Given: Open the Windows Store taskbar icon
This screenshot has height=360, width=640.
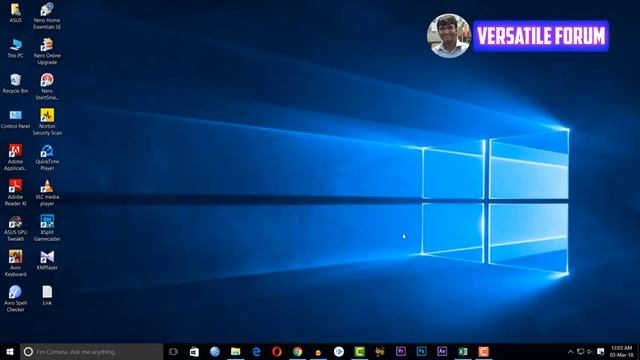Looking at the screenshot, I should click(194, 351).
